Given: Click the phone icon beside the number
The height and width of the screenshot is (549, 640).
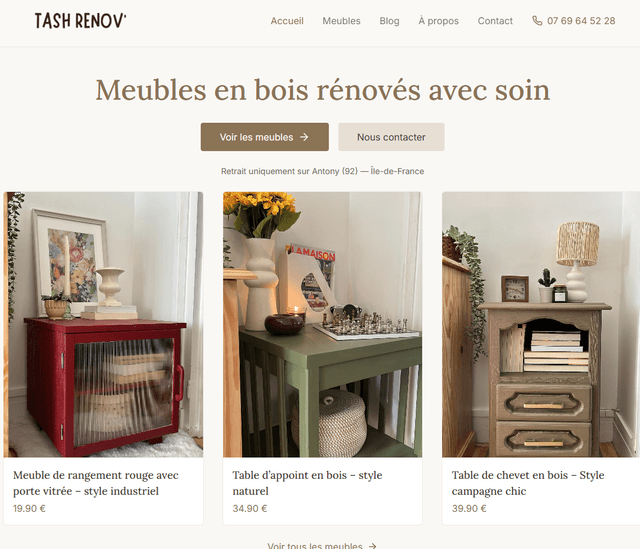Looking at the screenshot, I should [537, 21].
